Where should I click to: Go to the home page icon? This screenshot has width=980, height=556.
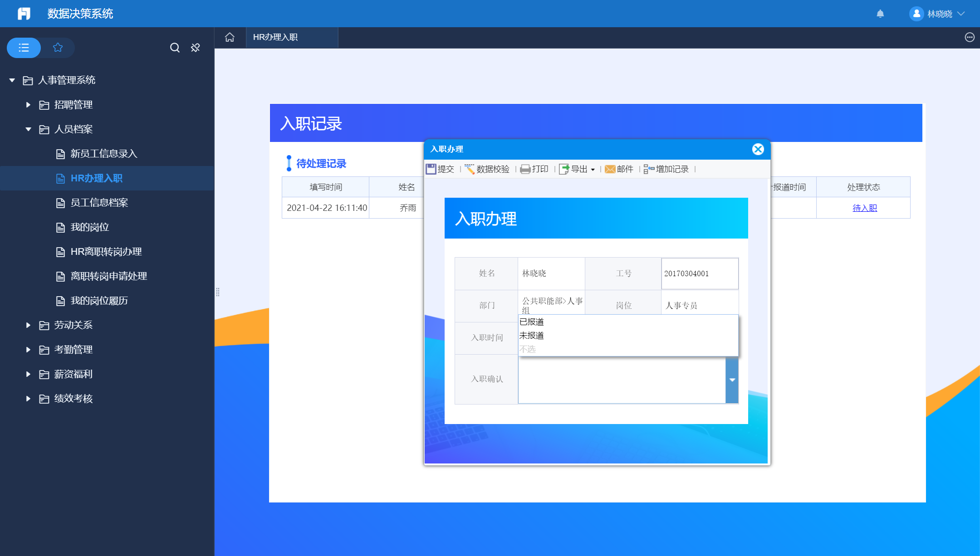(230, 37)
